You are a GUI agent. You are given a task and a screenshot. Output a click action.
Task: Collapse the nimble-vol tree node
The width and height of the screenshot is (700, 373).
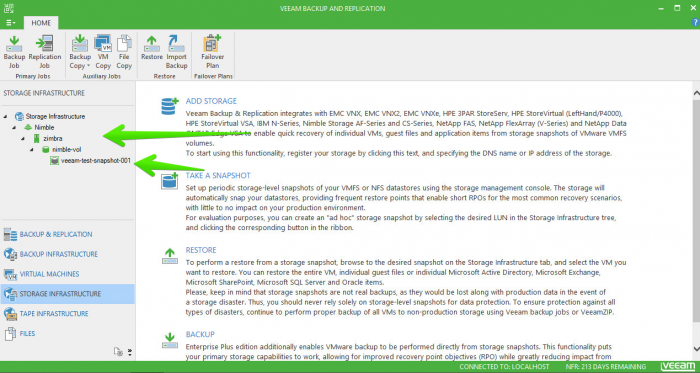click(32, 150)
